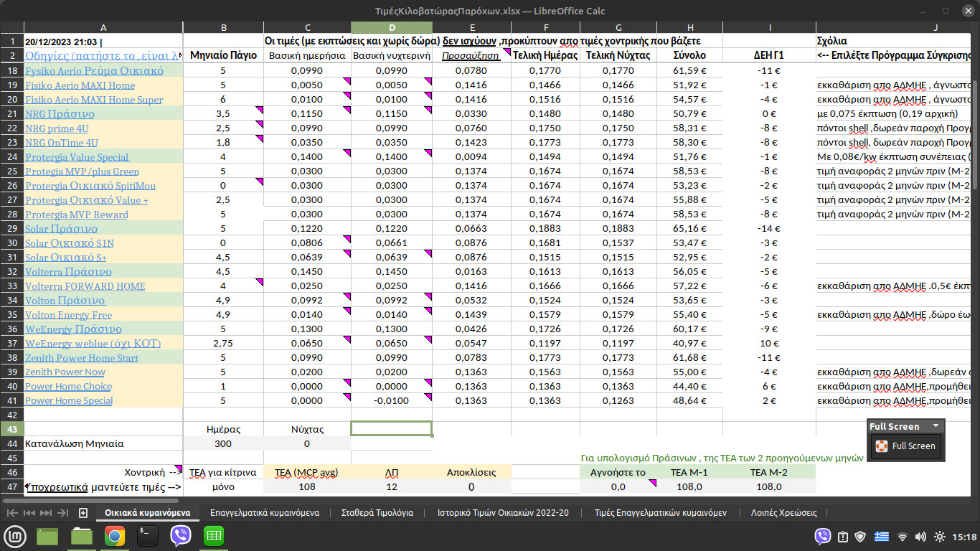Select the cell showing 61,59 €

click(x=689, y=70)
